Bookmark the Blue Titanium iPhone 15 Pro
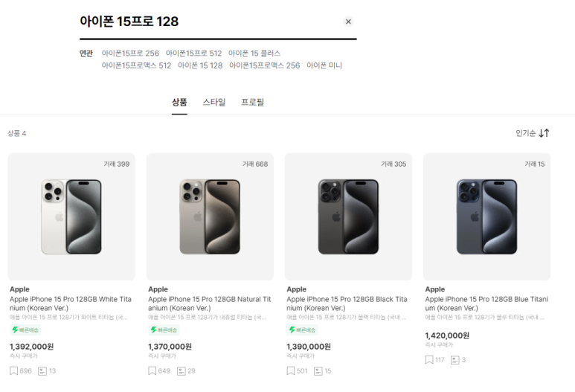 [429, 360]
